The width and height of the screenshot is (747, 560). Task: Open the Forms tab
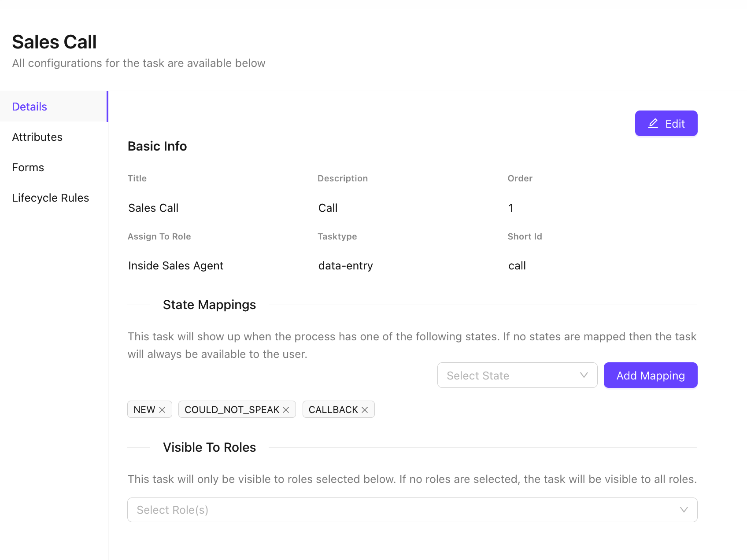[28, 167]
